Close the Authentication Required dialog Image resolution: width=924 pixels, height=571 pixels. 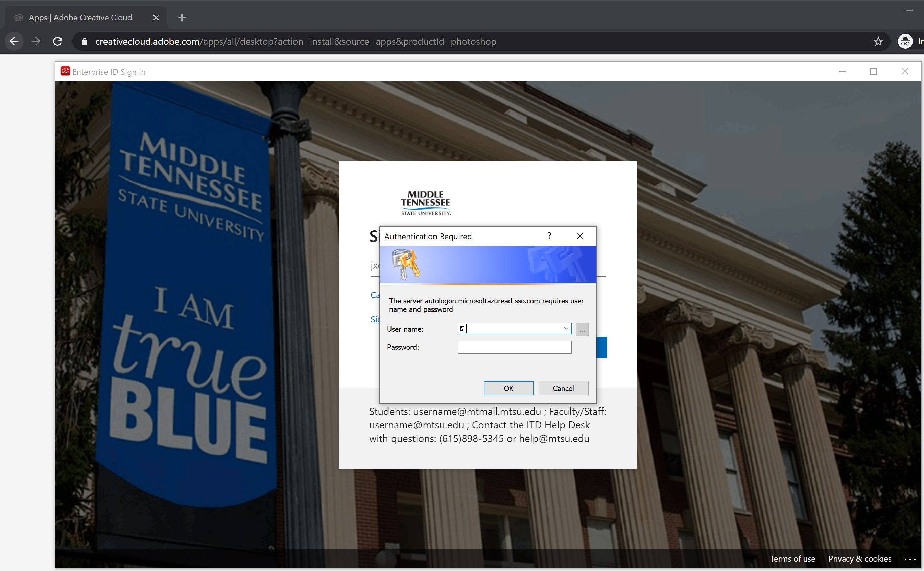coord(580,235)
